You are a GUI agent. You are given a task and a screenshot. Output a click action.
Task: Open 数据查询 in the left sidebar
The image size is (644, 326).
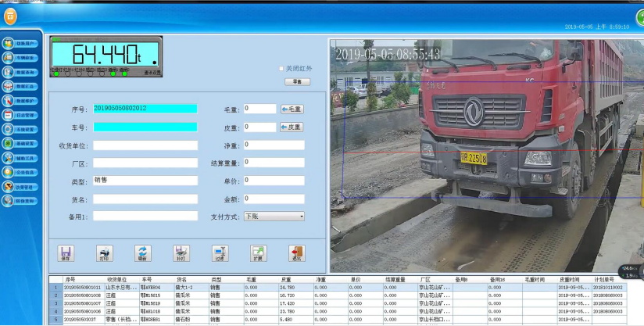click(x=22, y=72)
